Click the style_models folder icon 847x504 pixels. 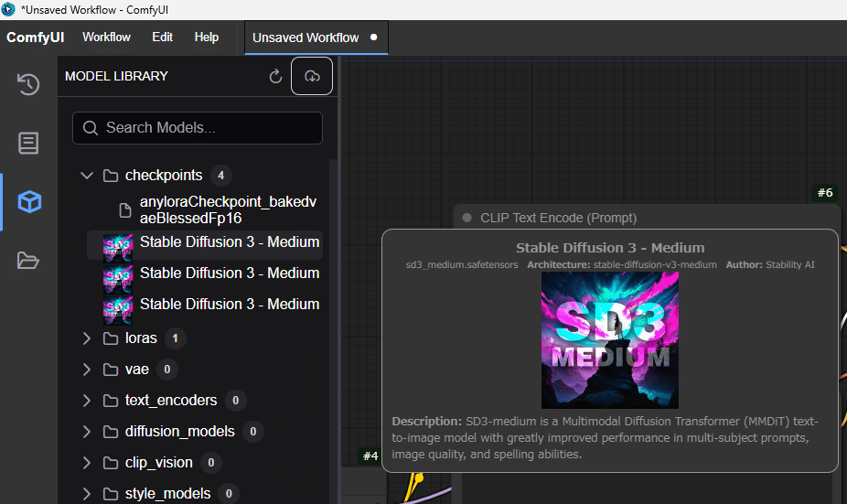111,494
